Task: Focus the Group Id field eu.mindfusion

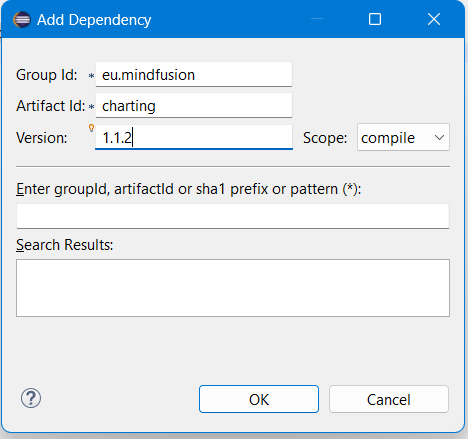Action: pos(194,74)
